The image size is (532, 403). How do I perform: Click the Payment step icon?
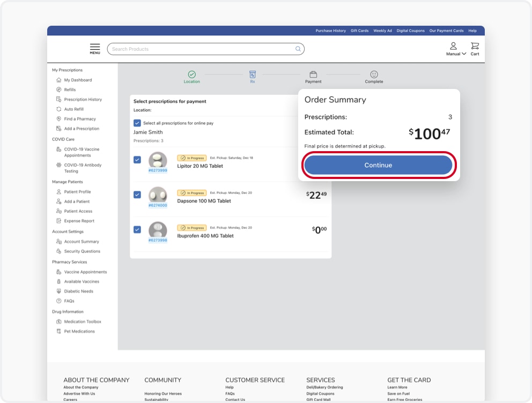point(313,74)
